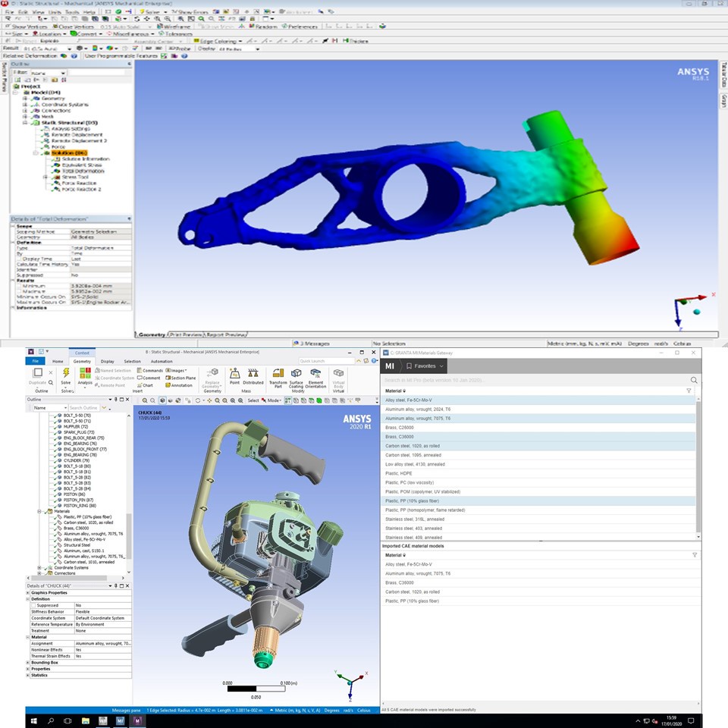Viewport: 728px width, 728px height.
Task: Toggle Show Vertices in top toolbar
Action: pyautogui.click(x=27, y=27)
